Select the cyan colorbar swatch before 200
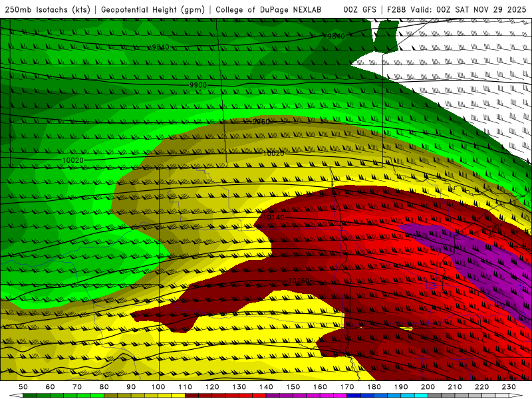The image size is (532, 399). click(422, 396)
